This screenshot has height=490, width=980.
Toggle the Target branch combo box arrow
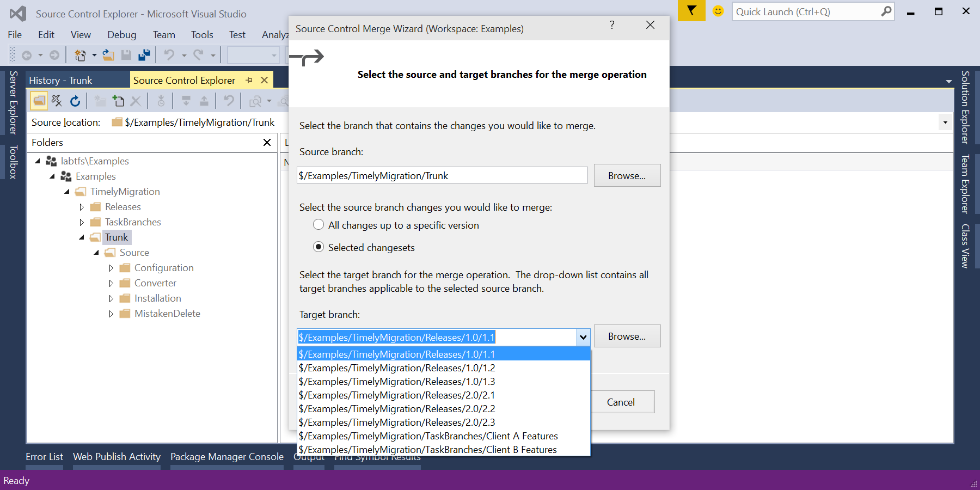tap(583, 337)
